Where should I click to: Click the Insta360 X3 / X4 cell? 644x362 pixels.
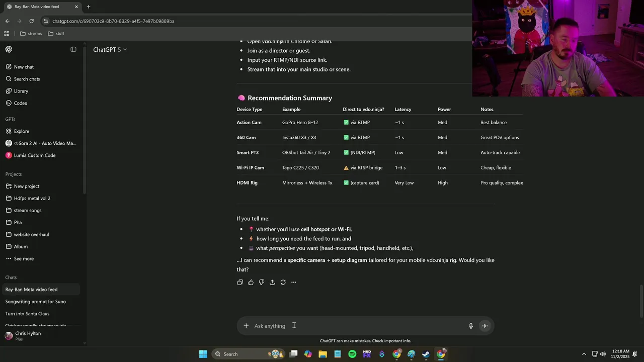click(x=299, y=137)
